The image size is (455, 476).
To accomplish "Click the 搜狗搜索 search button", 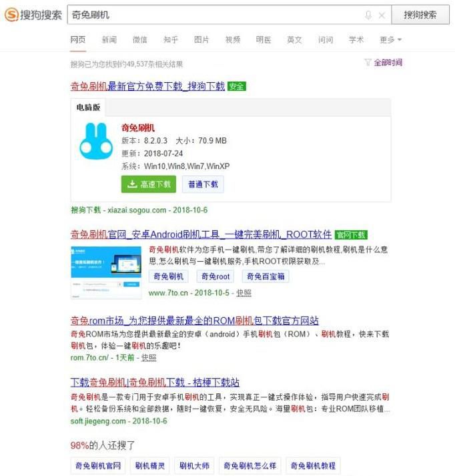I will pyautogui.click(x=420, y=15).
